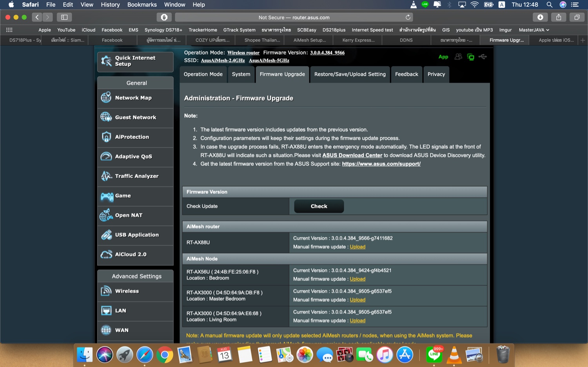Open YouTube bookmark in favorites bar
The image size is (588, 367).
tap(66, 30)
